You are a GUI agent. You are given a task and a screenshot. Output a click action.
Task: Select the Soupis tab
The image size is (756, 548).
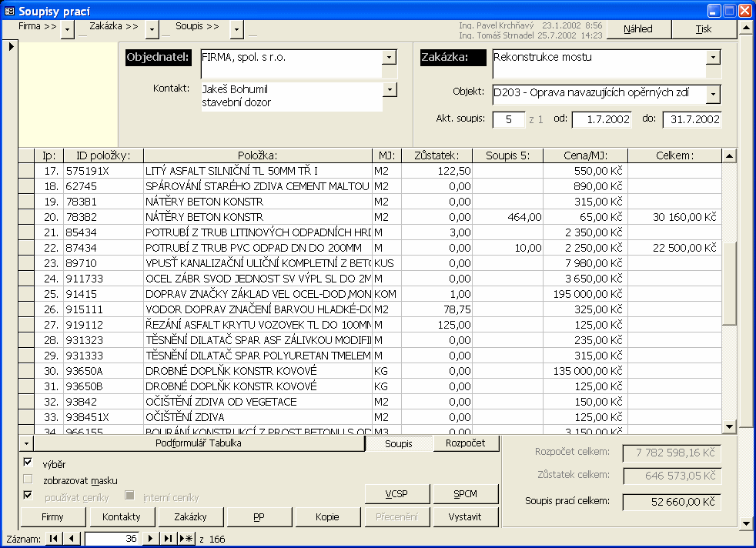tap(399, 443)
